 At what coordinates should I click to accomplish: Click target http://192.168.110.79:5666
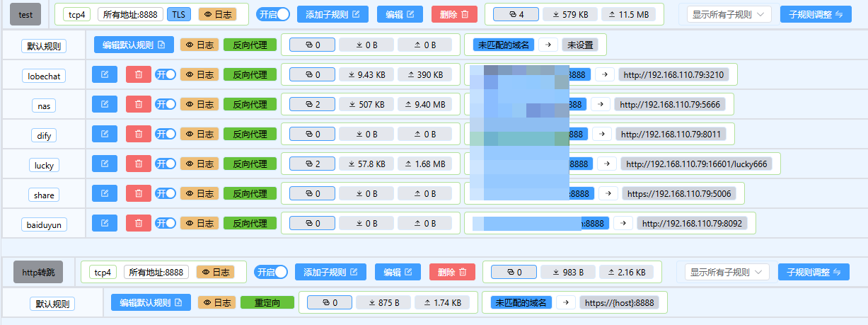pyautogui.click(x=670, y=104)
